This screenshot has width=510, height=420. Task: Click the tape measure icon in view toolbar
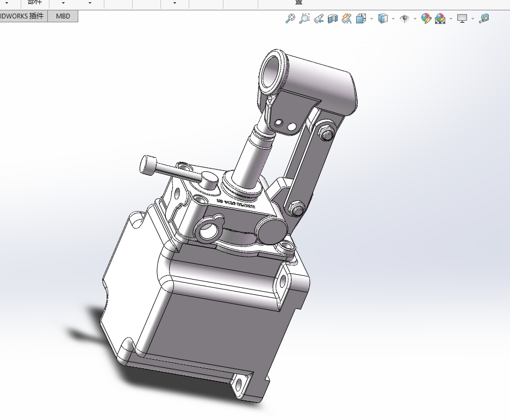tap(484, 18)
